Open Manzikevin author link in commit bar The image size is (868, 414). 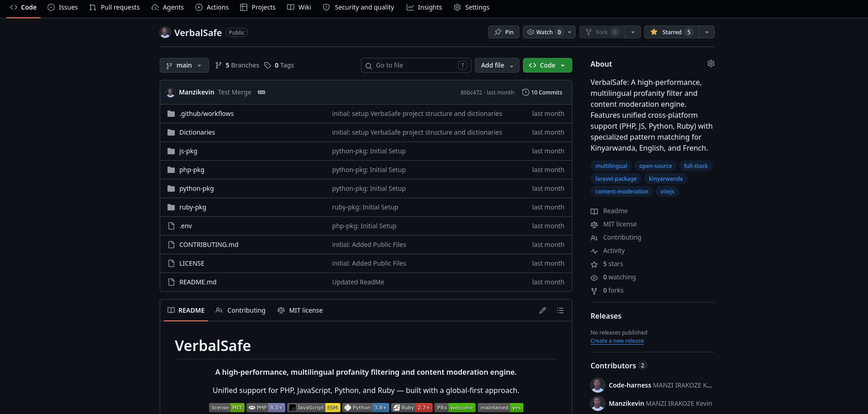196,92
